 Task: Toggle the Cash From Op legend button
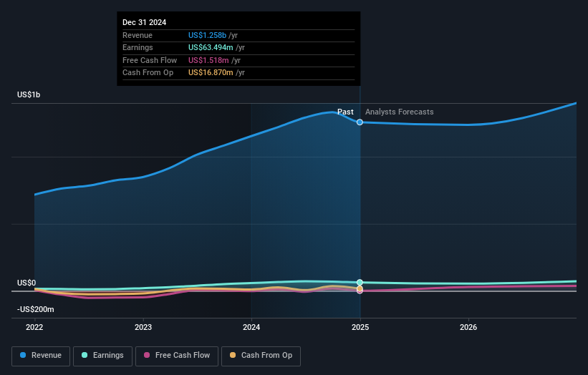[x=261, y=356]
